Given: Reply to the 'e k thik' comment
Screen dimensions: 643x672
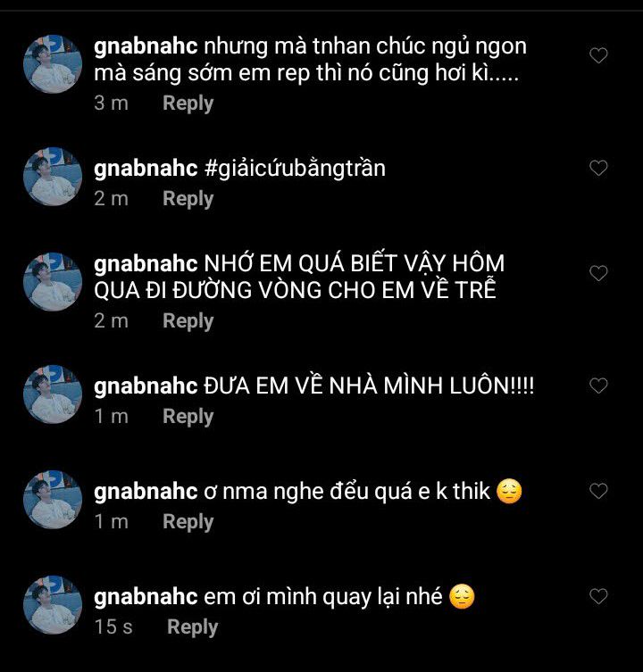Looking at the screenshot, I should pyautogui.click(x=188, y=522).
